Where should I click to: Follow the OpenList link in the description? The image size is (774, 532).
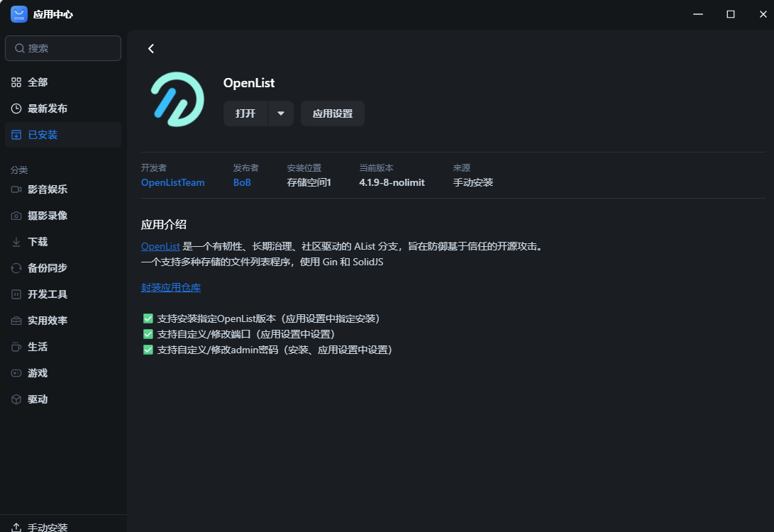tap(160, 246)
